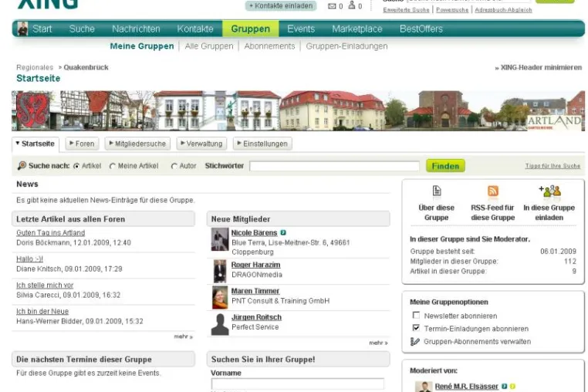Open the RSS-Feed für diese Gruppe icon
The image size is (588, 392).
click(x=493, y=191)
